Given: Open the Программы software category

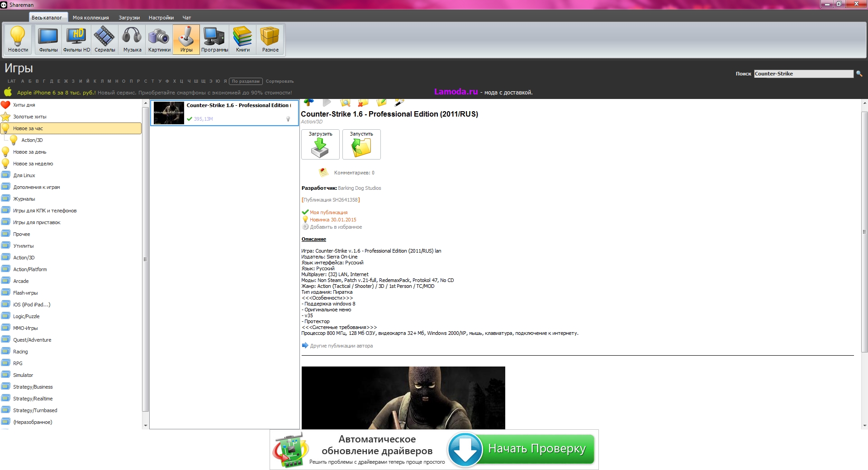Looking at the screenshot, I should point(214,40).
